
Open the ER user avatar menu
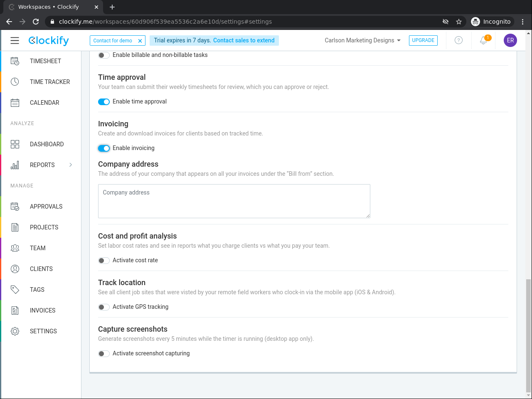pyautogui.click(x=510, y=40)
